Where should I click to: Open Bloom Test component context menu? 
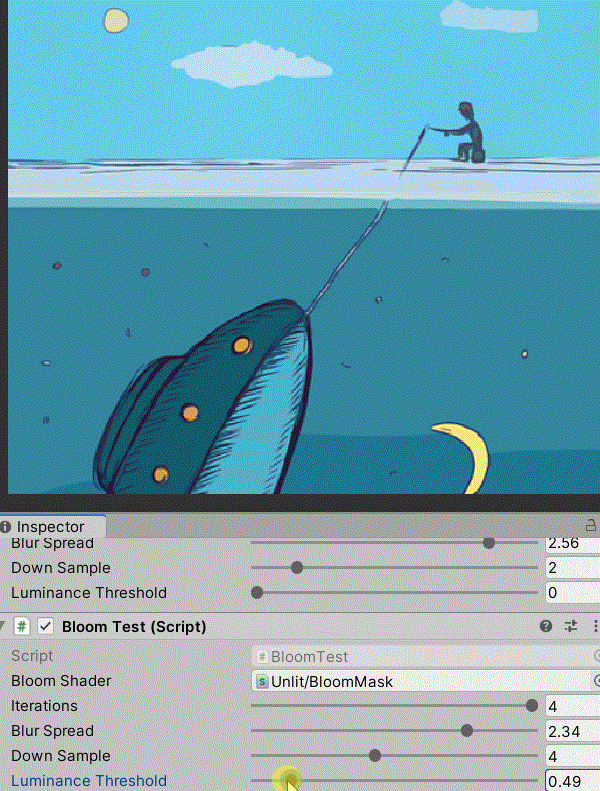595,627
